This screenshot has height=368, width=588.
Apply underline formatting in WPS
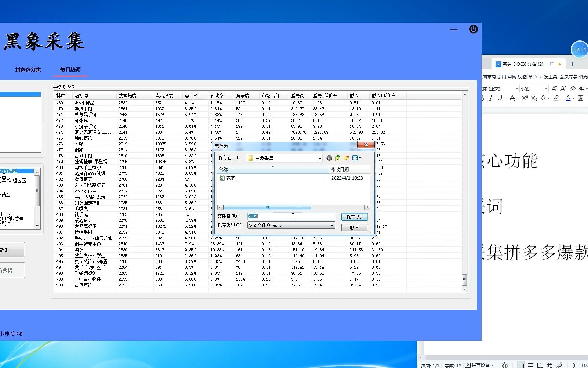(x=499, y=98)
